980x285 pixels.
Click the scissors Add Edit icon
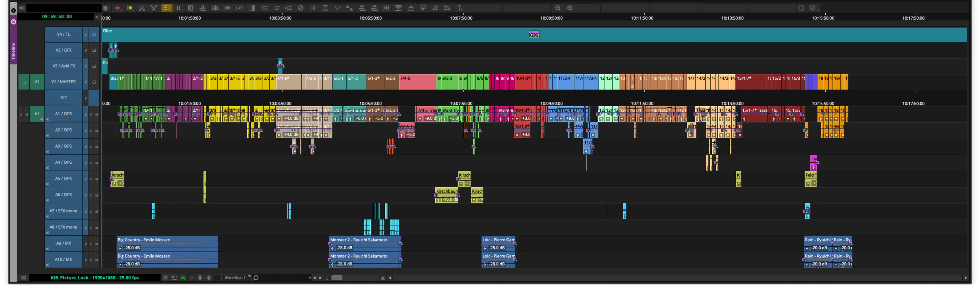(x=142, y=8)
